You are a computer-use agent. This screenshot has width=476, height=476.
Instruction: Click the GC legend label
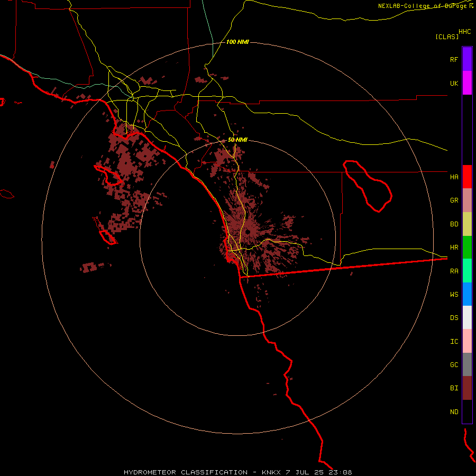coord(454,365)
